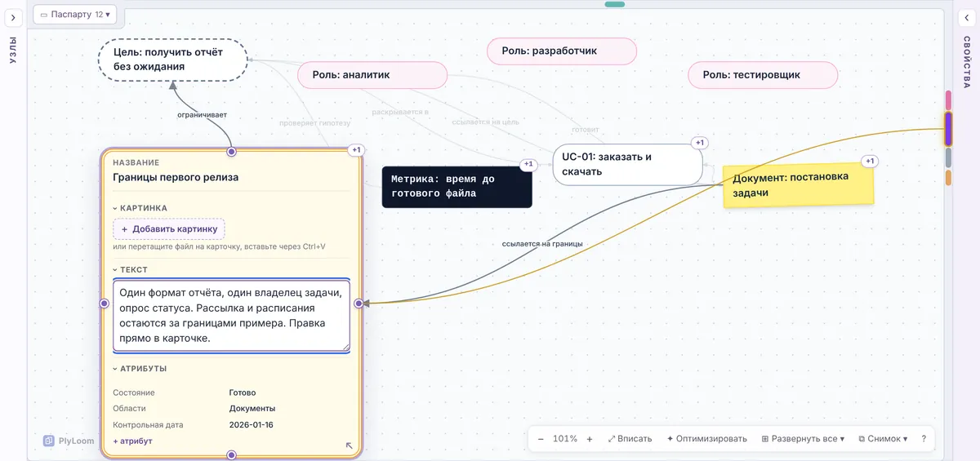Click the PlyLoom logo
980x461 pixels.
69,441
